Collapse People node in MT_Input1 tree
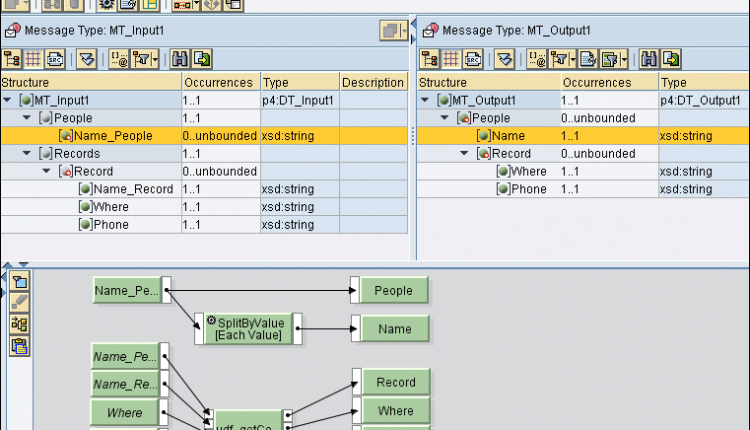This screenshot has width=750, height=430. point(27,118)
